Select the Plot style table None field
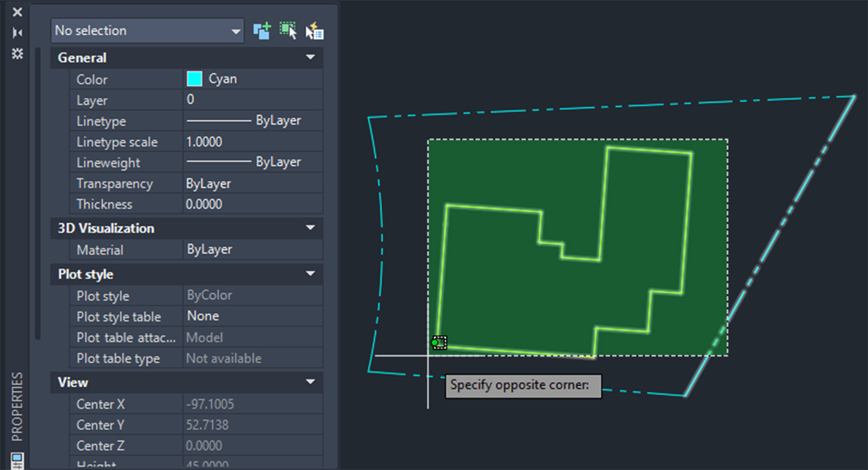Screen dimensions: 868x470 253,316
